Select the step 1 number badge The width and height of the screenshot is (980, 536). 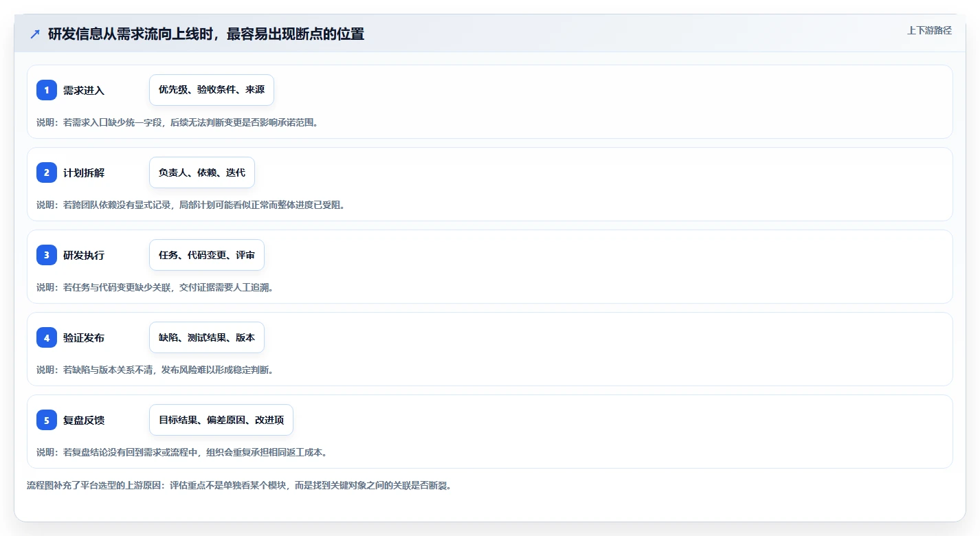47,90
